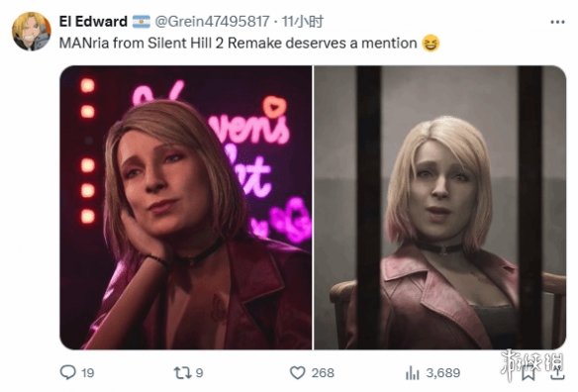Click the retweet count 9

(x=199, y=373)
